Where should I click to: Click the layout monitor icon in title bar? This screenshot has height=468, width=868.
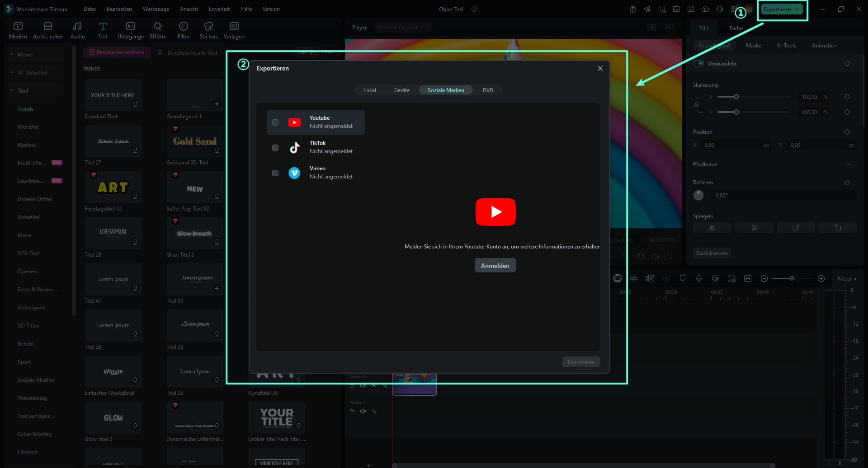(676, 9)
